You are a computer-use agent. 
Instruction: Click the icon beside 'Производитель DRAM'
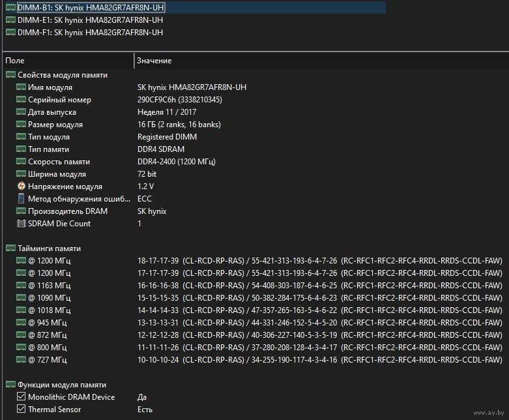pyautogui.click(x=21, y=211)
